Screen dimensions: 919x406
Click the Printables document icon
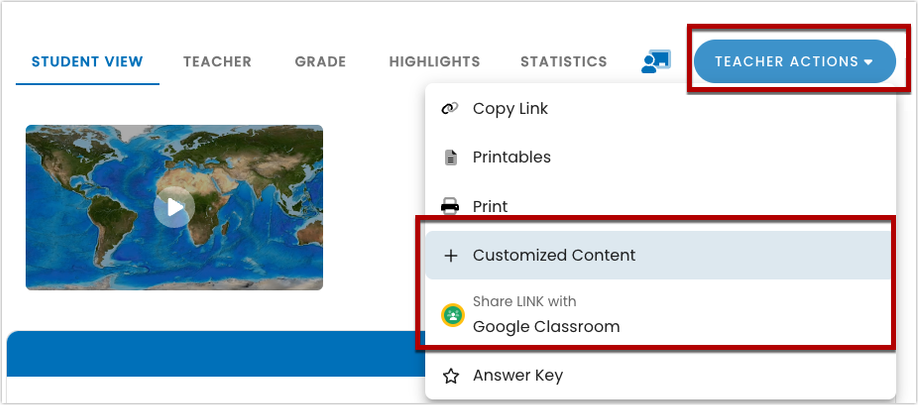pos(450,158)
